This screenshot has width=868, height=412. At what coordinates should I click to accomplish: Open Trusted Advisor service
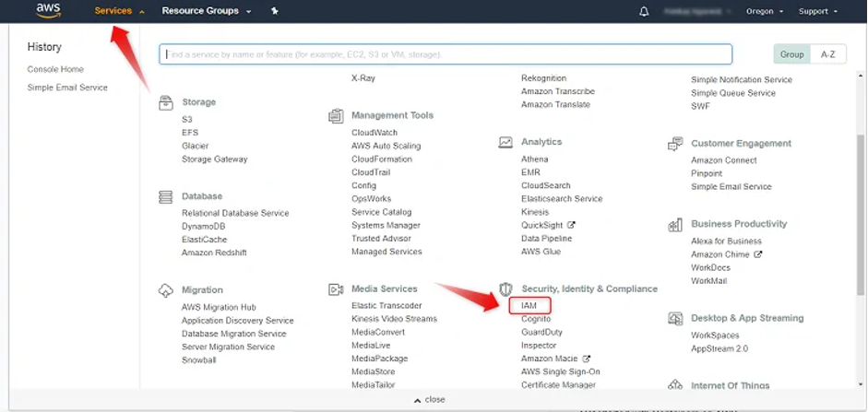point(381,239)
